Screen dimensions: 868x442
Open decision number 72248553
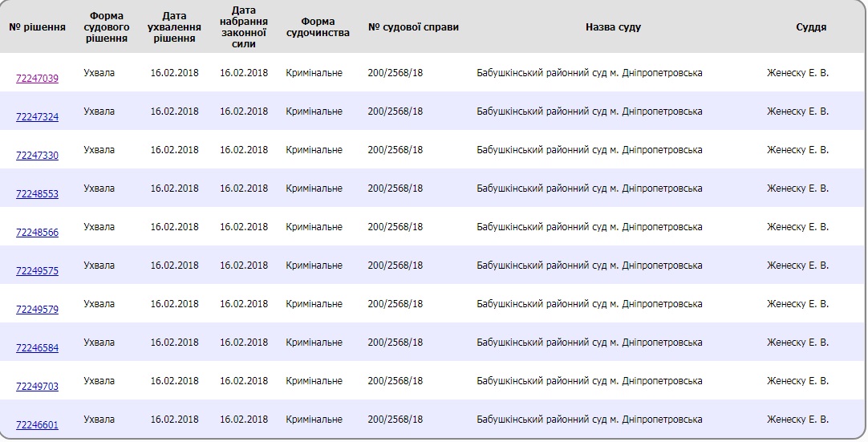click(37, 194)
